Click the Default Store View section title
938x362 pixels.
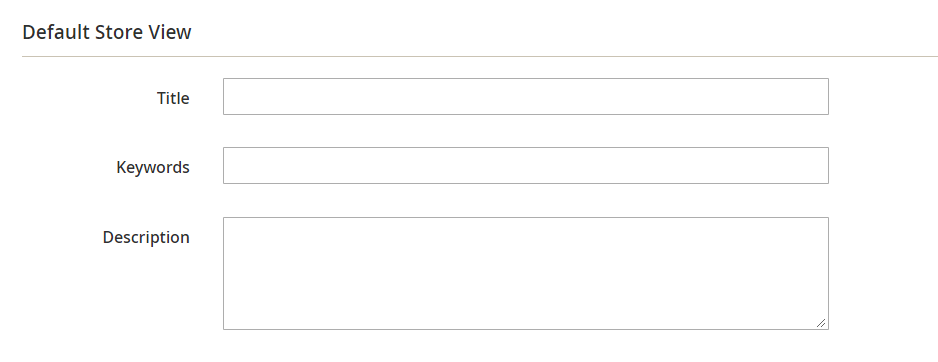point(107,32)
